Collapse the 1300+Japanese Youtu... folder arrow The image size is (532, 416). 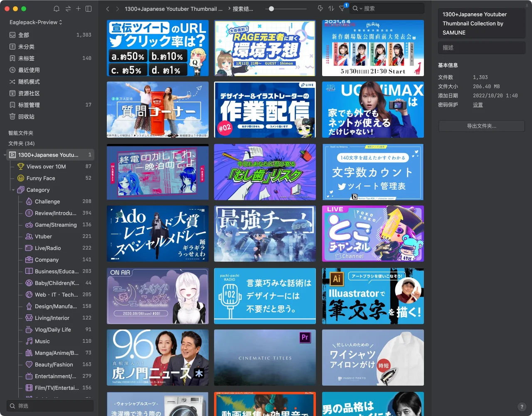[x=5, y=155]
